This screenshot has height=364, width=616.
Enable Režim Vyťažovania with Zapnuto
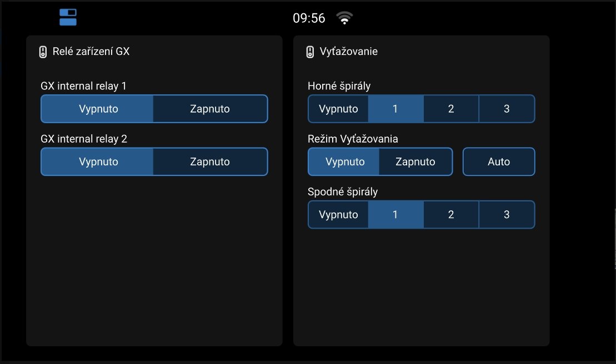tap(415, 162)
